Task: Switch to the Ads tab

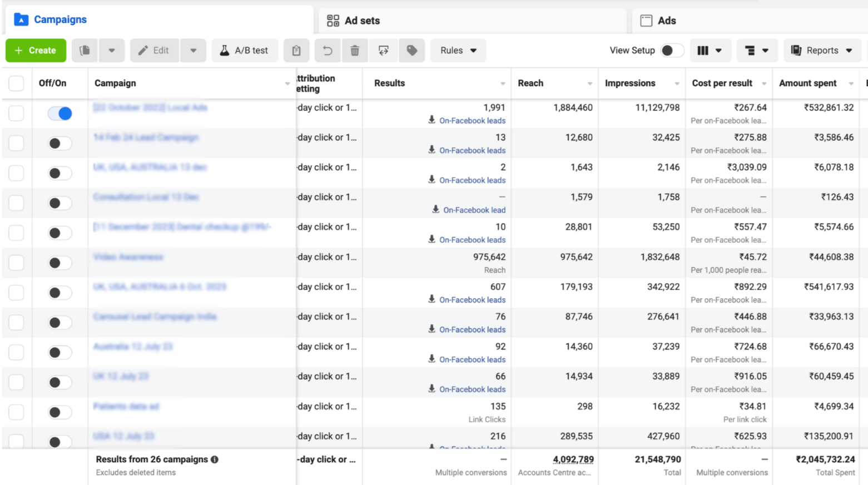Action: pyautogui.click(x=658, y=21)
